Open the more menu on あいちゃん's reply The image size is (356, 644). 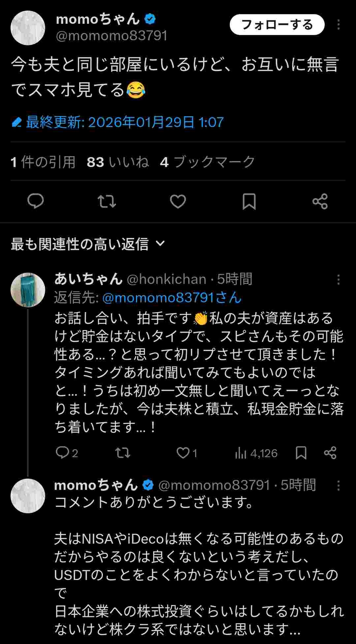[339, 280]
